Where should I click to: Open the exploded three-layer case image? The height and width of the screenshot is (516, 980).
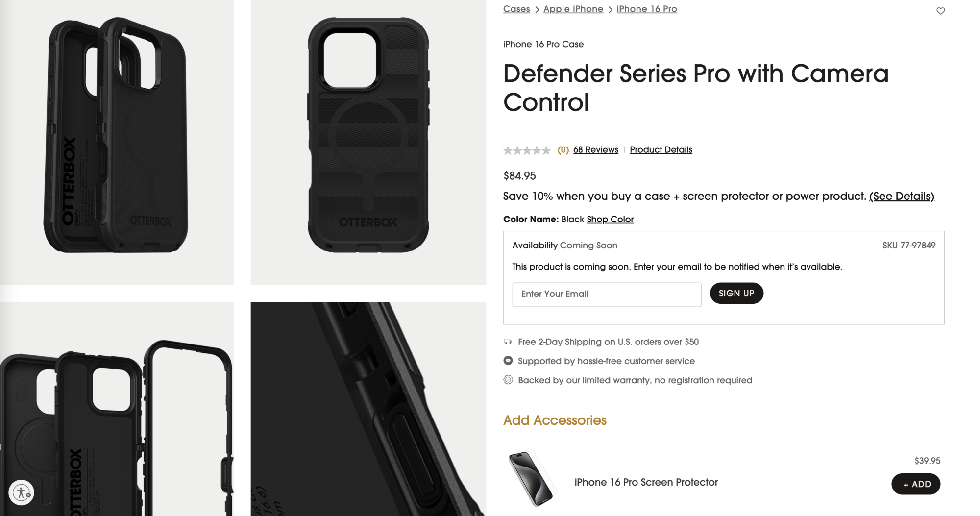[x=117, y=409]
